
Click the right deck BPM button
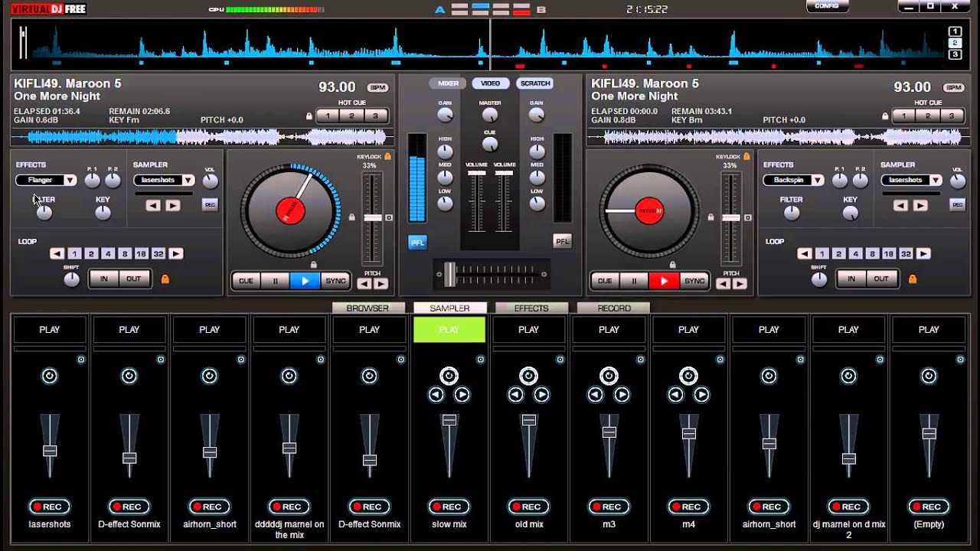tap(952, 87)
